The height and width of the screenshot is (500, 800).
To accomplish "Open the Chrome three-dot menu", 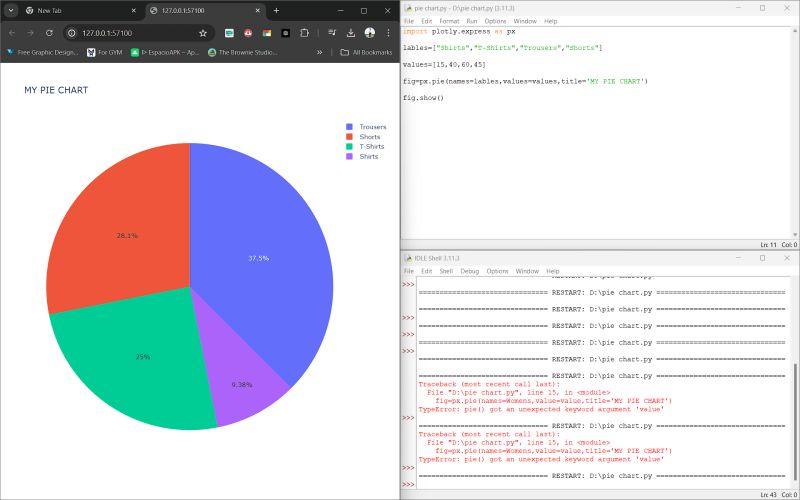I will tap(388, 32).
